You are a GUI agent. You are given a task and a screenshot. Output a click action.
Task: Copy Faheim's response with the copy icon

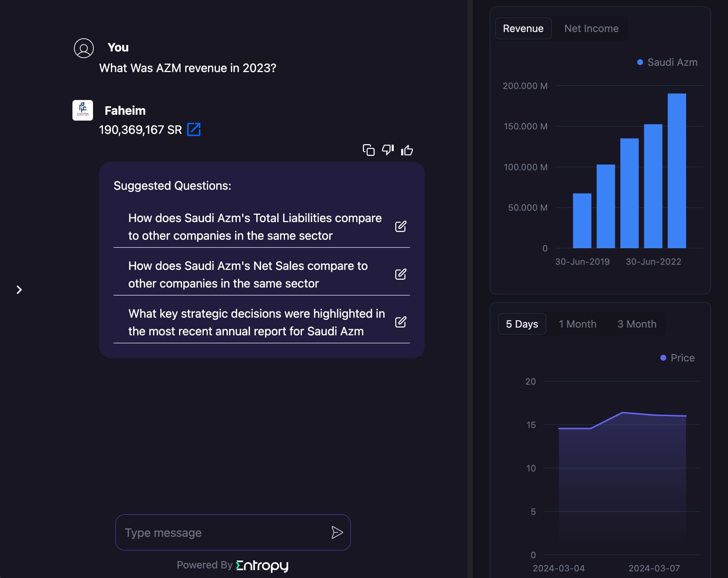368,150
